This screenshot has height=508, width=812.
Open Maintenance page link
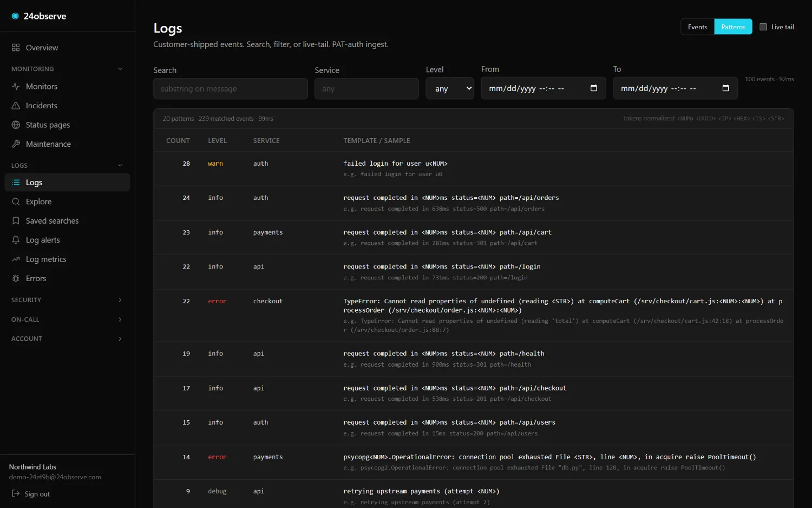click(x=67, y=144)
